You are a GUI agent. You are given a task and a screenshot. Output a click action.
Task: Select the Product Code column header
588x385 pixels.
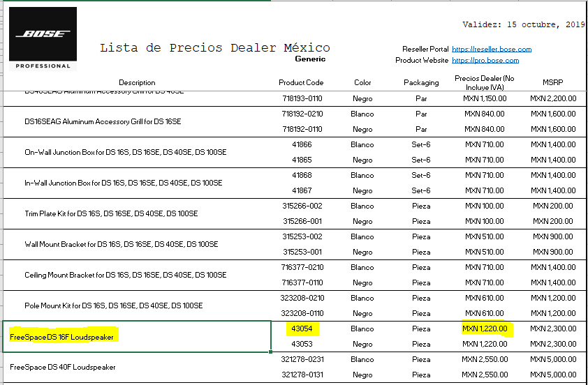pyautogui.click(x=301, y=82)
